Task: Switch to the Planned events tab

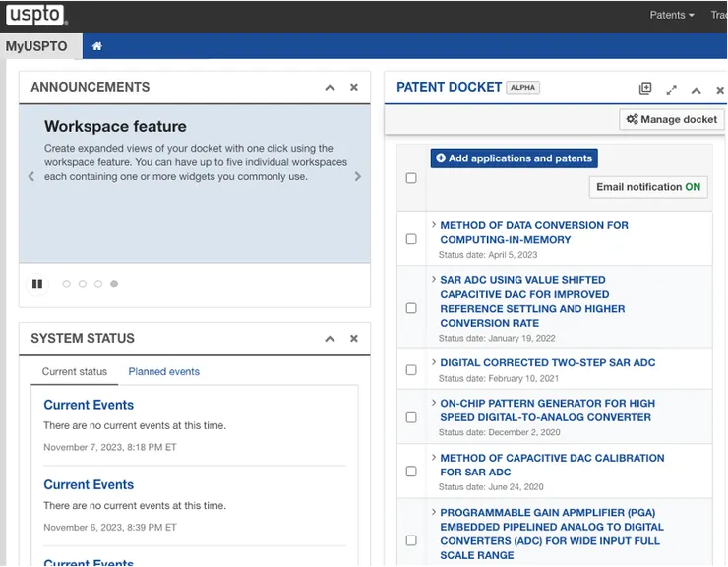Action: point(163,372)
